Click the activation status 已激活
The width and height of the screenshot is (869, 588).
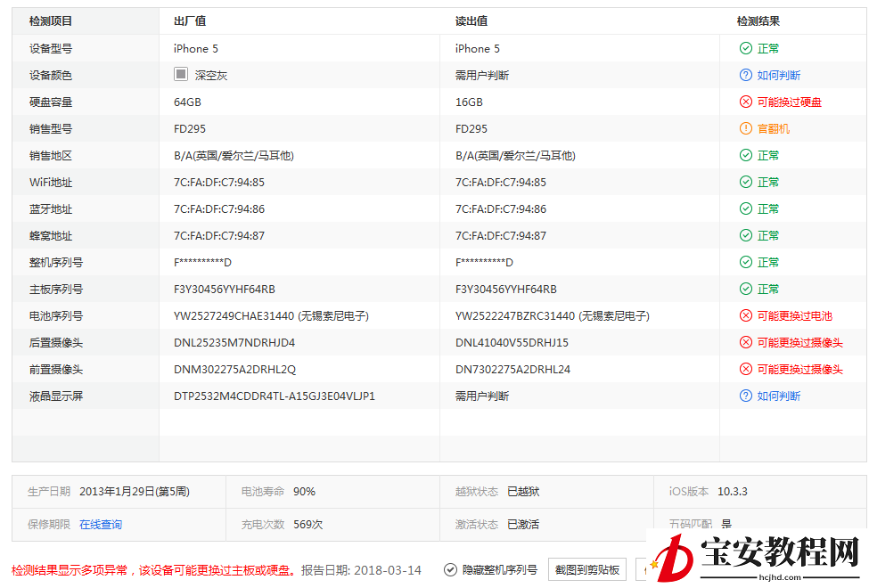[x=523, y=524]
